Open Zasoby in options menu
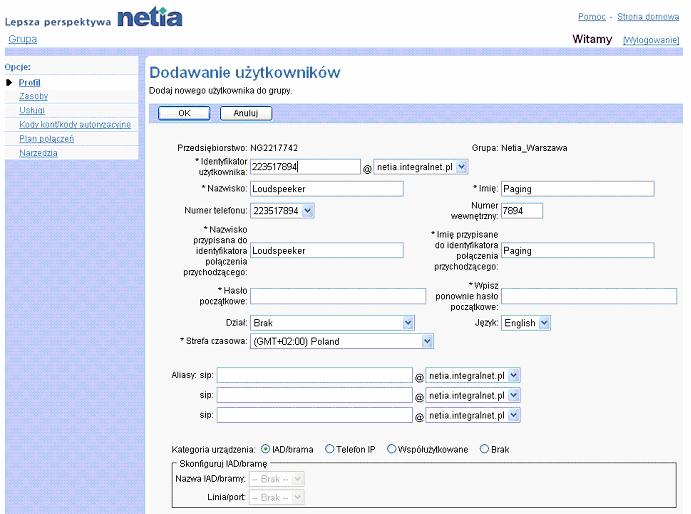 click(x=33, y=96)
